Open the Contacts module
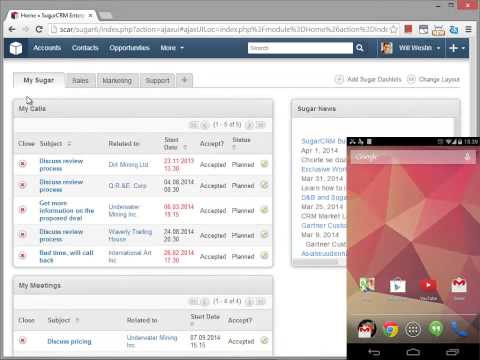 85,48
